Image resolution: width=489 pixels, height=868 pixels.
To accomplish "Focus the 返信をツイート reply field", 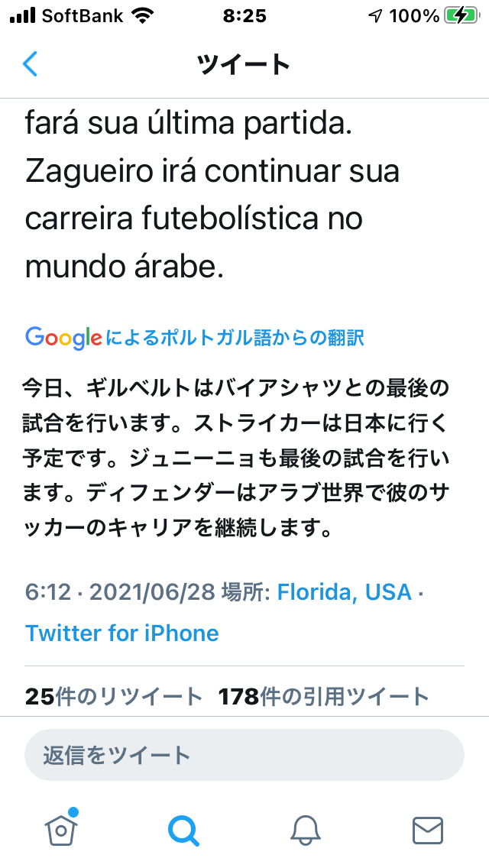I will tap(244, 755).
